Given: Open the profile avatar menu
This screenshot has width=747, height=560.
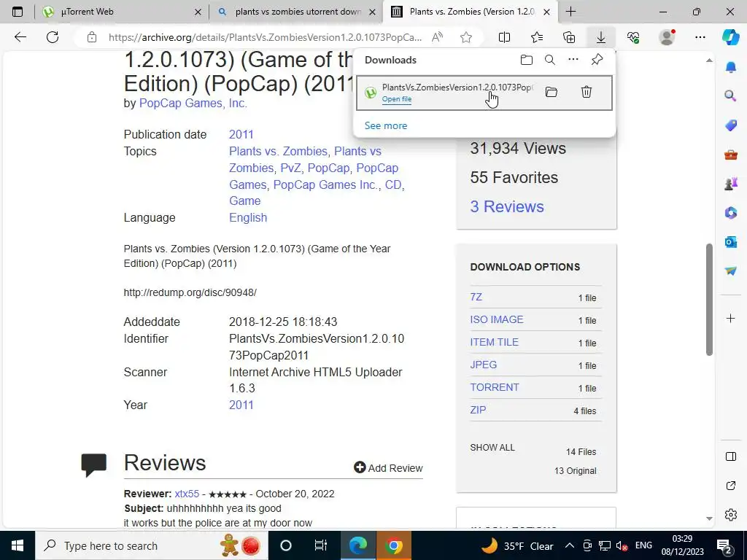Looking at the screenshot, I should pyautogui.click(x=667, y=37).
